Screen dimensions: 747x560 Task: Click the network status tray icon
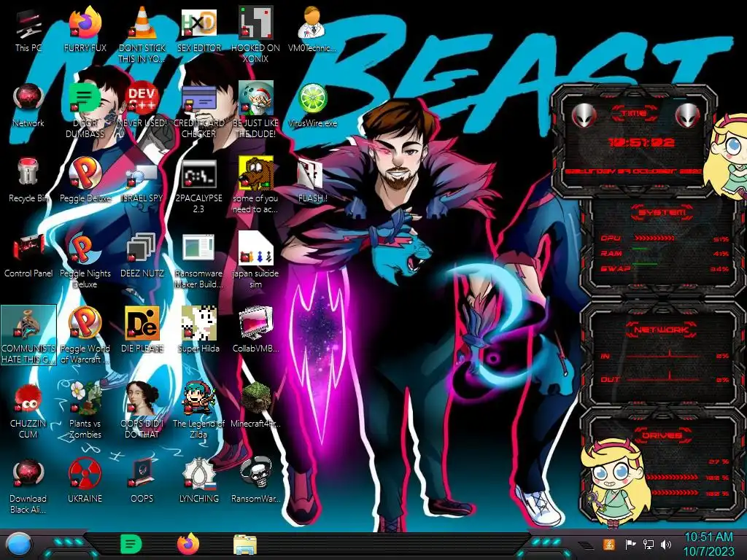[x=649, y=544]
